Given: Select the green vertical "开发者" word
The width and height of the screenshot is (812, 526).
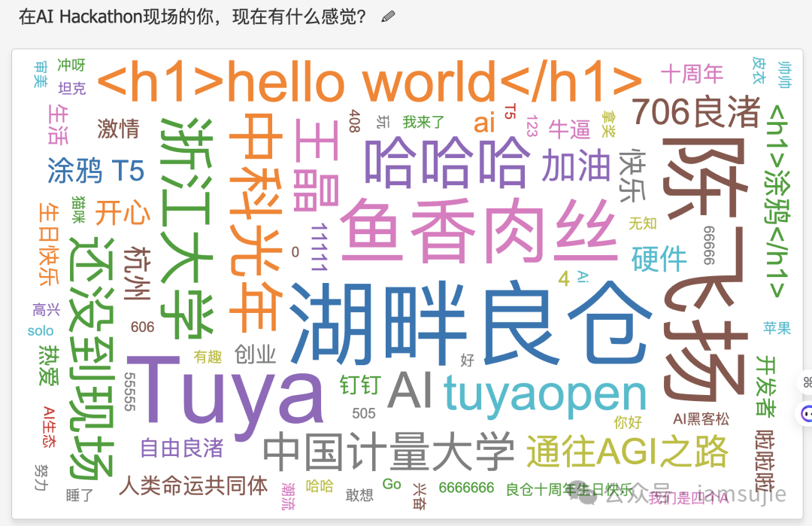Looking at the screenshot, I should [x=766, y=386].
